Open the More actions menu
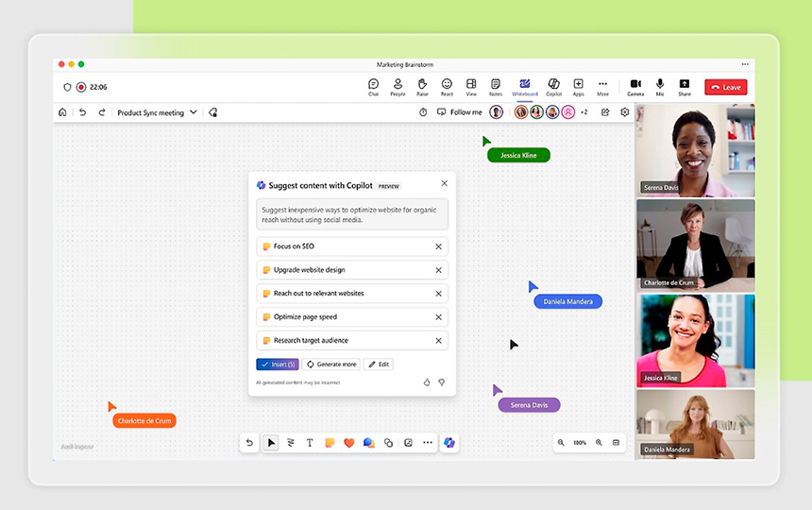 pos(602,87)
